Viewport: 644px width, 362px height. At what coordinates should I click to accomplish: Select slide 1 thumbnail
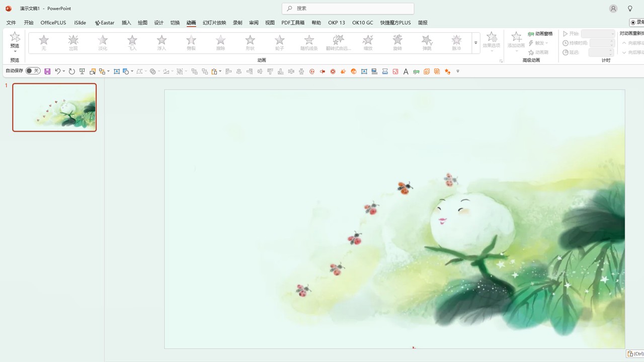[x=54, y=108]
